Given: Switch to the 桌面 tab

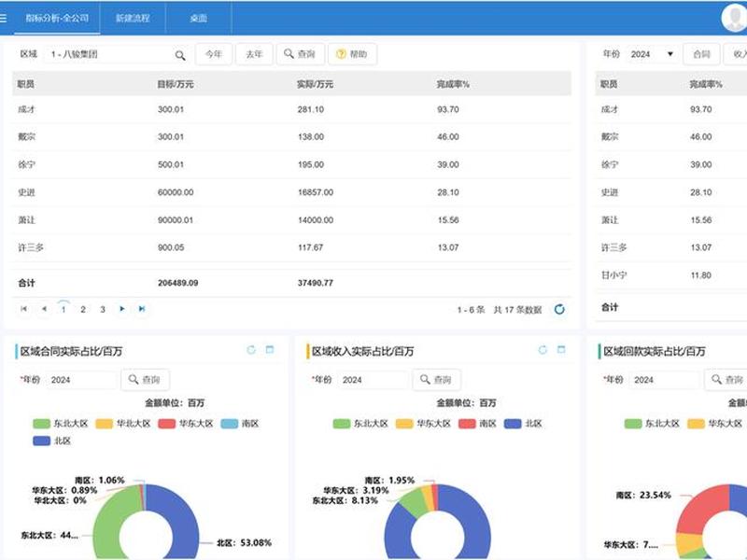Looking at the screenshot, I should pos(198,18).
